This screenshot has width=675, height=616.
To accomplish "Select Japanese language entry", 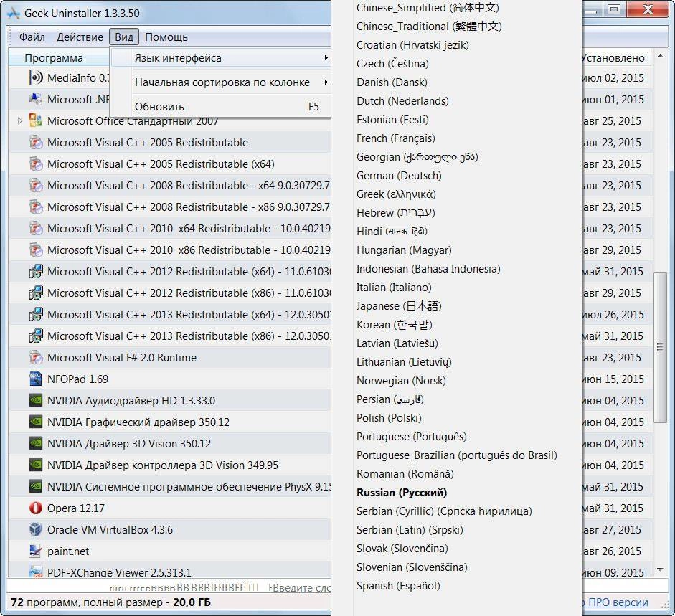I will (x=399, y=306).
